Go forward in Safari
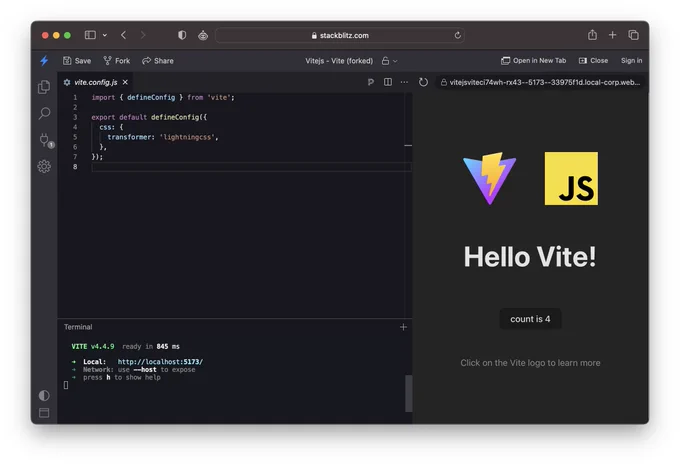Image resolution: width=680 pixels, height=465 pixels. point(143,35)
